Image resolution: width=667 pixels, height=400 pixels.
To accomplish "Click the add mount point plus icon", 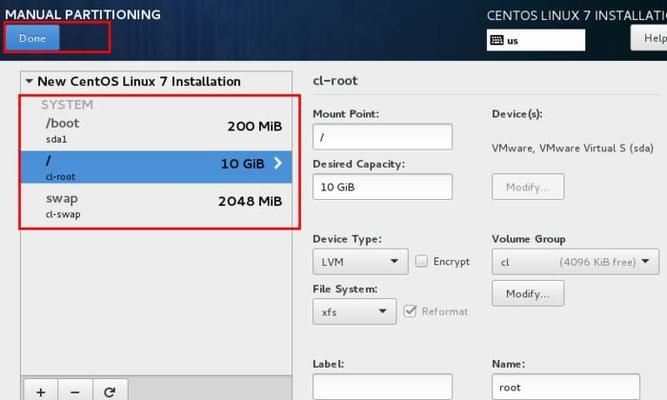I will (x=40, y=391).
